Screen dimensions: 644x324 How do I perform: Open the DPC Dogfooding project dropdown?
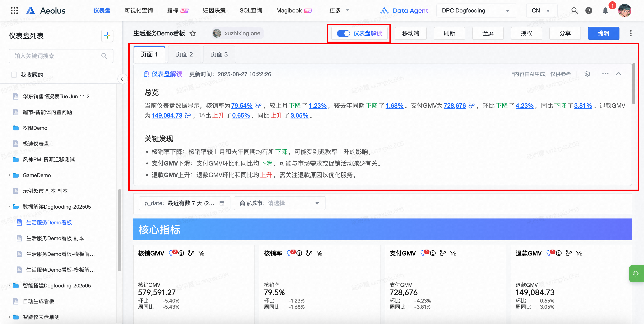(476, 11)
